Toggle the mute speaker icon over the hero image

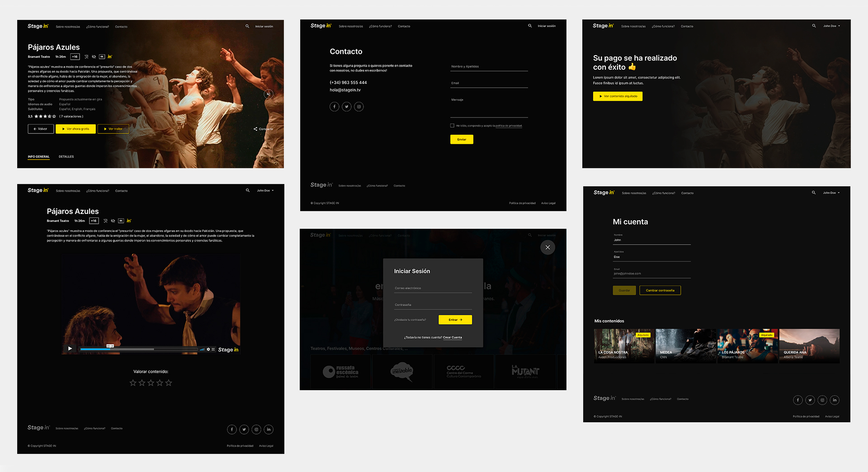tap(268, 94)
